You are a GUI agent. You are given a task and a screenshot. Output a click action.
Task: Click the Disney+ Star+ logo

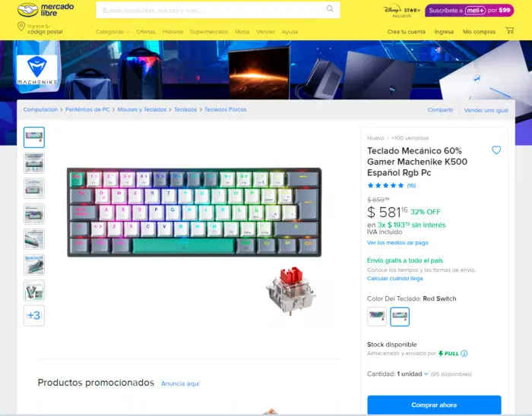[x=402, y=11]
